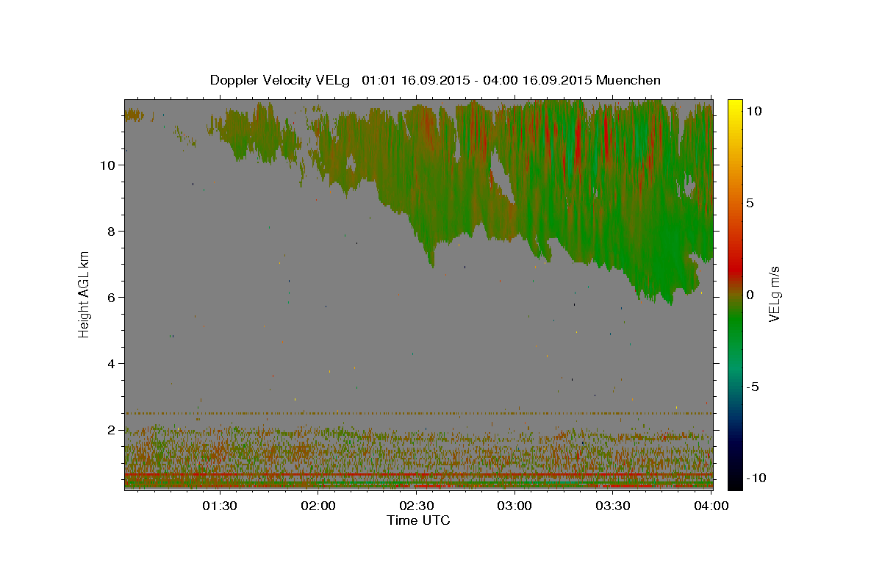Click the 03:00 time tick label
Screen dimensions: 882x588
click(x=514, y=506)
